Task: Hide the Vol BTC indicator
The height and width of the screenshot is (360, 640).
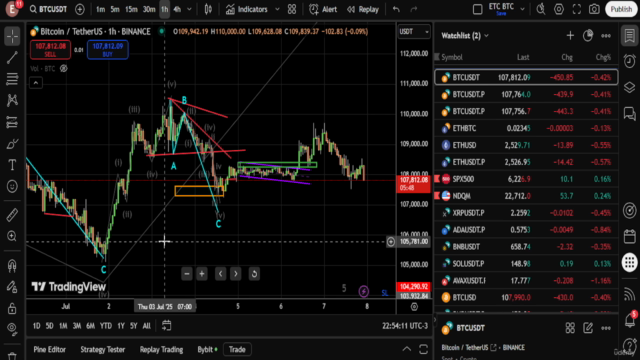Action: [64, 69]
